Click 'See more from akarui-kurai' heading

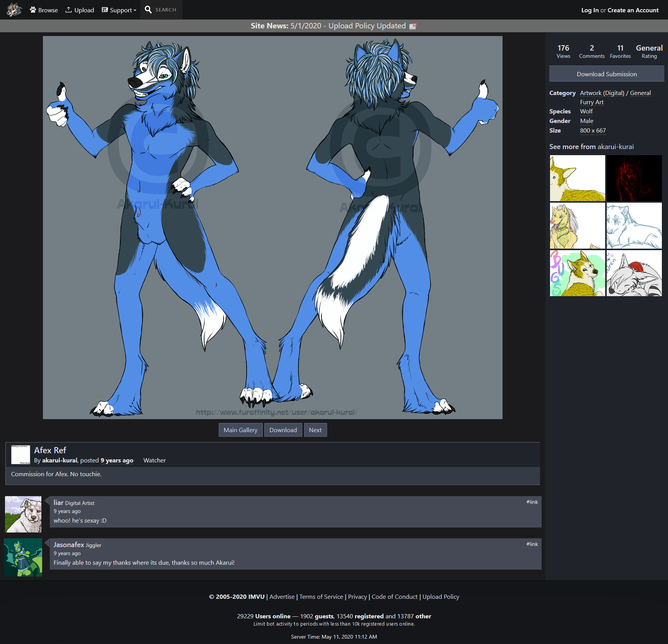pos(591,147)
